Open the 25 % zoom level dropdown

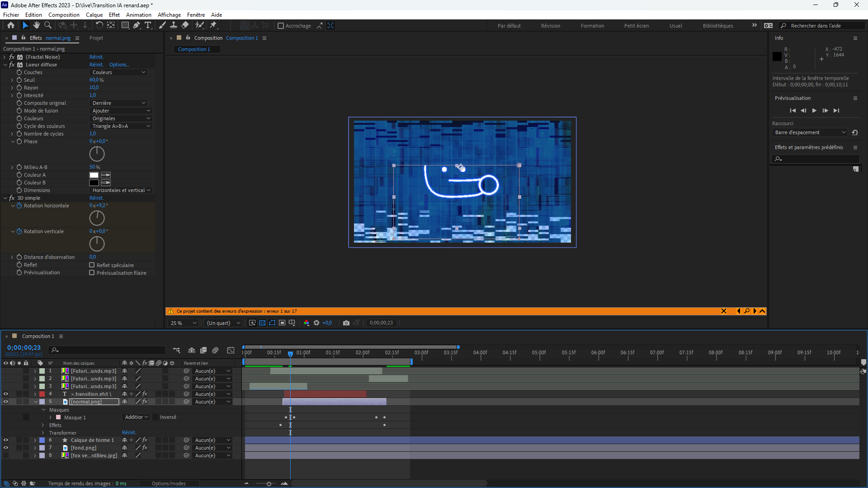pyautogui.click(x=184, y=323)
